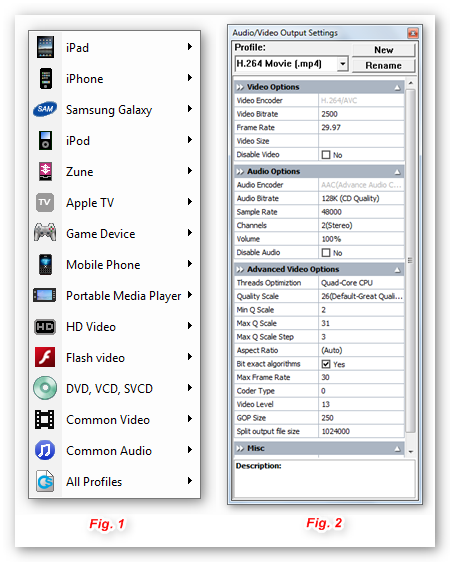This screenshot has height=562, width=450.
Task: Open the All Profiles submenu arrow
Action: pos(190,481)
